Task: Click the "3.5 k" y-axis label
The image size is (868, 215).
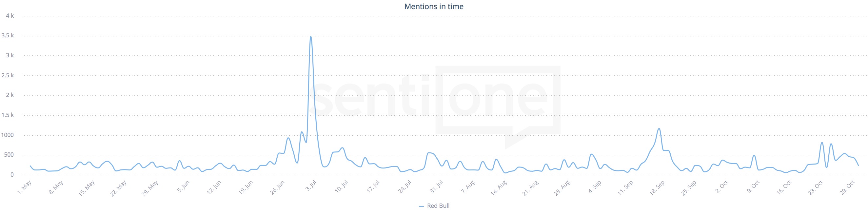Action: tap(8, 35)
